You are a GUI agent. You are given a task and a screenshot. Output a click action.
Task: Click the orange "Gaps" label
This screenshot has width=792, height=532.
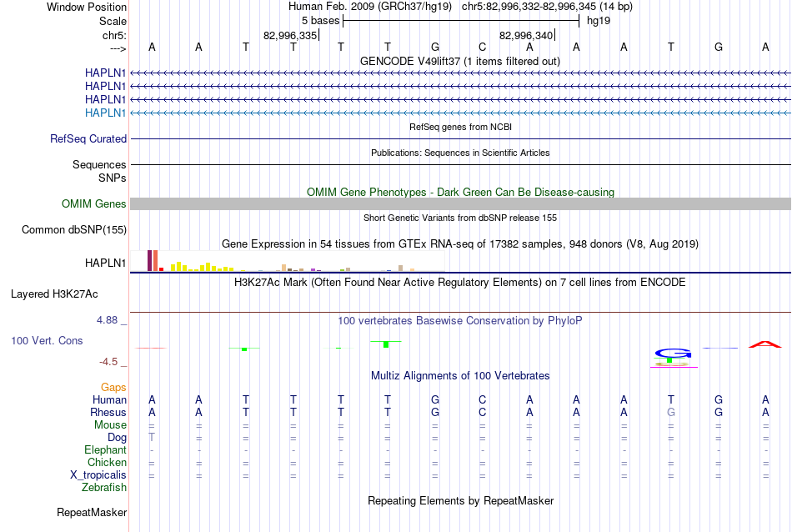[x=113, y=388]
